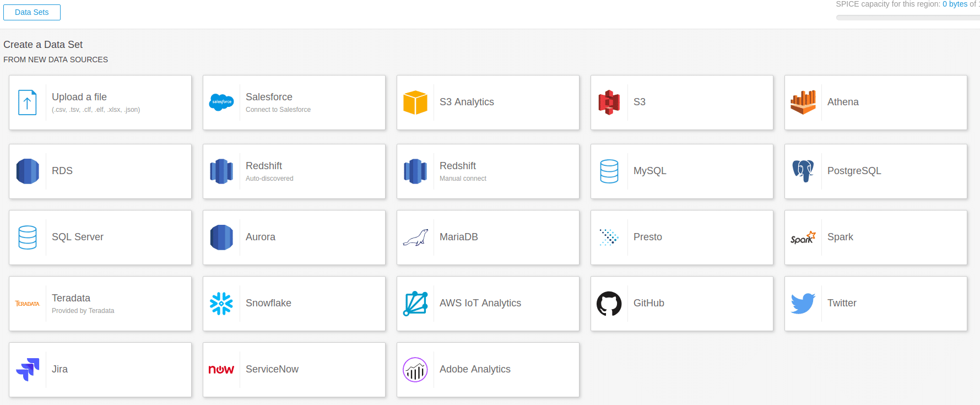This screenshot has width=980, height=405.
Task: Click the Teradata logo icon
Action: 28,304
